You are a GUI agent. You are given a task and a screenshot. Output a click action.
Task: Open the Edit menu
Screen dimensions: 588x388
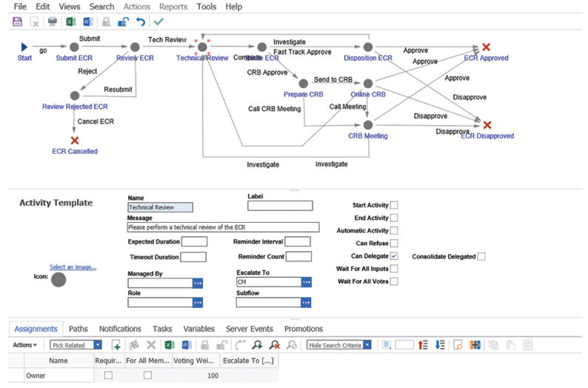pos(43,7)
